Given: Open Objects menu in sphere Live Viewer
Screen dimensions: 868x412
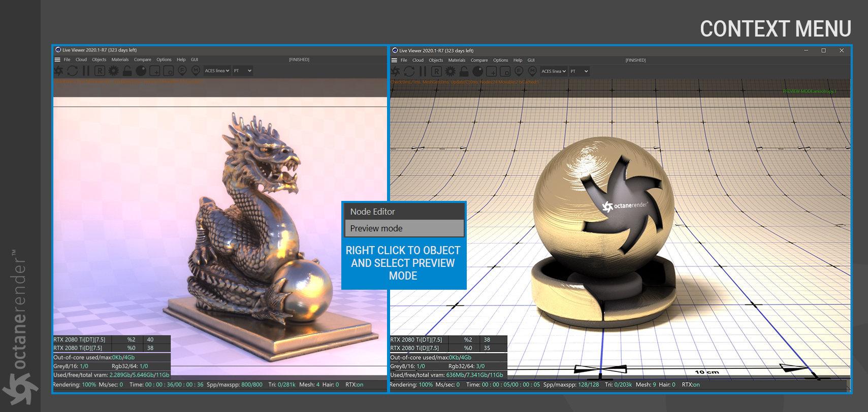Looking at the screenshot, I should pyautogui.click(x=436, y=60).
